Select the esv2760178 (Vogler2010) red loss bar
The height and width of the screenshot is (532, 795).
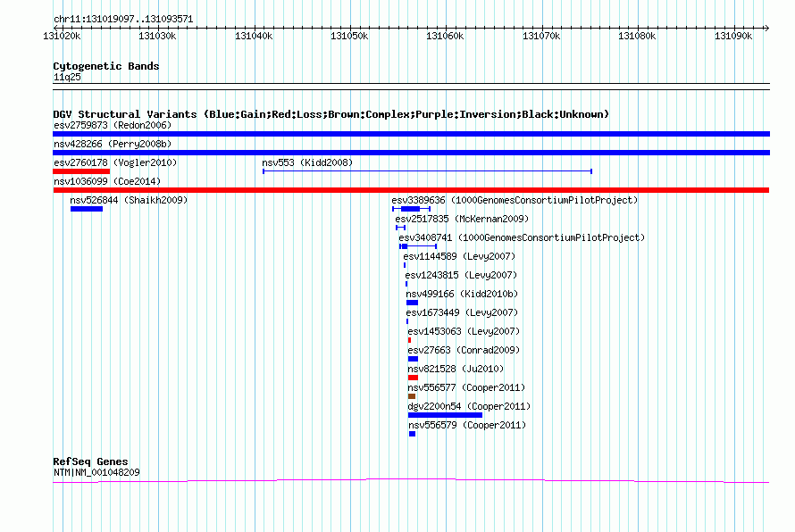(81, 171)
